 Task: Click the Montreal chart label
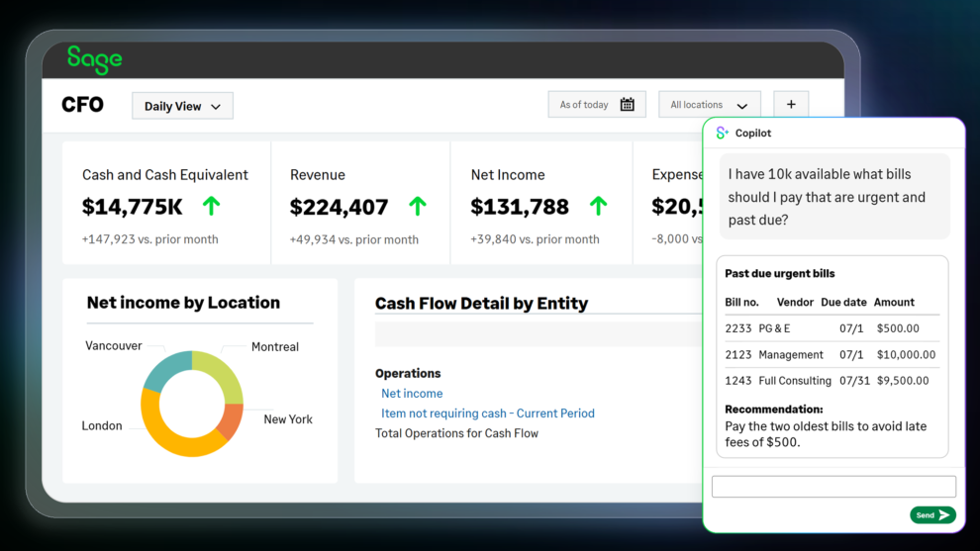[275, 346]
